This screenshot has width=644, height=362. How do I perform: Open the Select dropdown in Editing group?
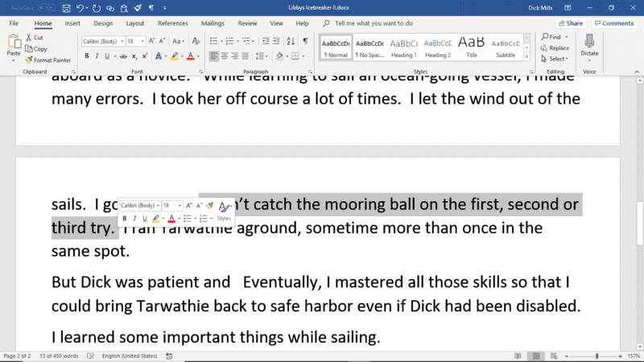[556, 59]
